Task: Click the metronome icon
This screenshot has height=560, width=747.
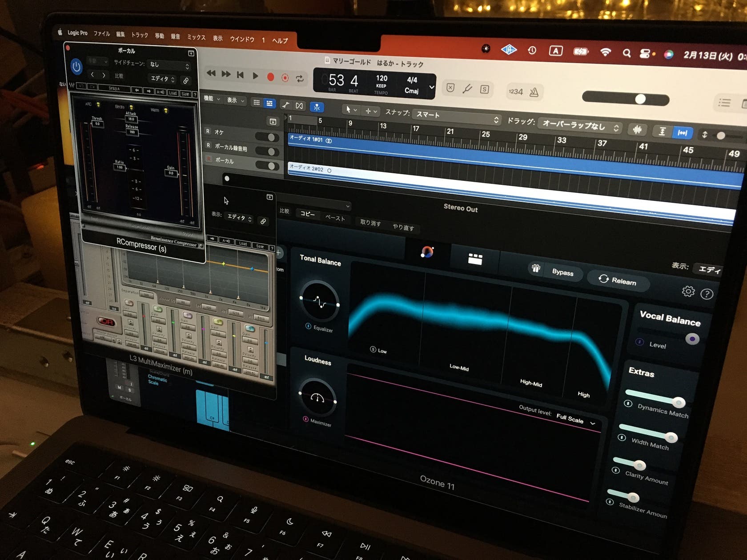Action: (534, 92)
